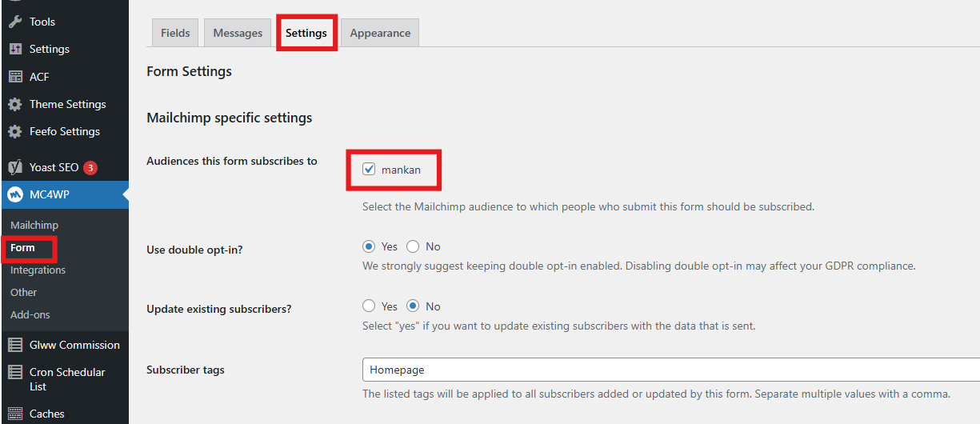Click the MC4WP logo icon
980x424 pixels.
(x=15, y=194)
